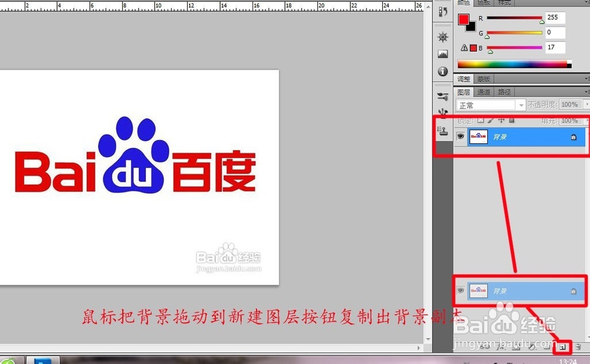Open the Brush panel icon

coord(443,113)
